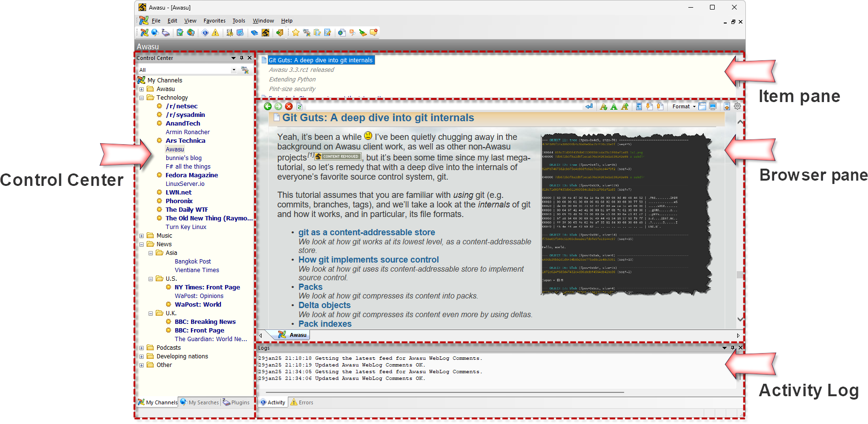Refresh the page in the browser pane
This screenshot has width=868, height=424.
click(x=299, y=106)
